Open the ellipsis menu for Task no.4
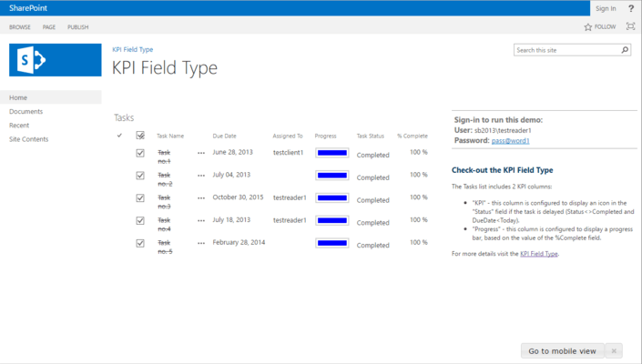 [x=201, y=221]
